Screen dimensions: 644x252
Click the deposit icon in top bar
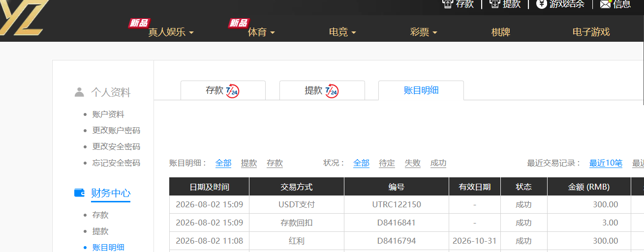click(447, 4)
